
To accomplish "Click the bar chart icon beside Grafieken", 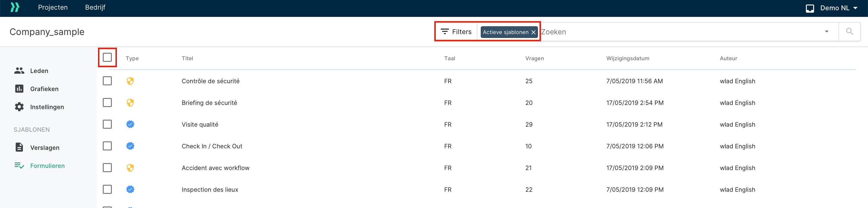I will [19, 89].
